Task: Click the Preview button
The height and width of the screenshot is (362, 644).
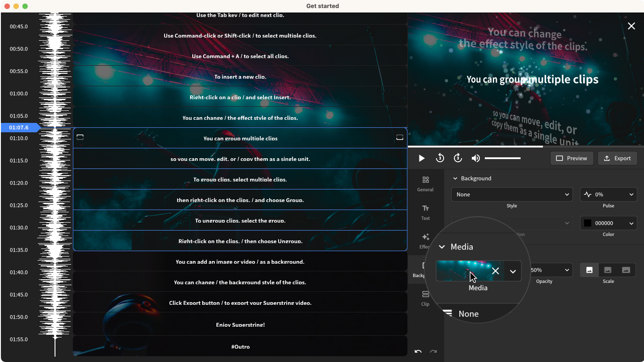Action: (572, 158)
